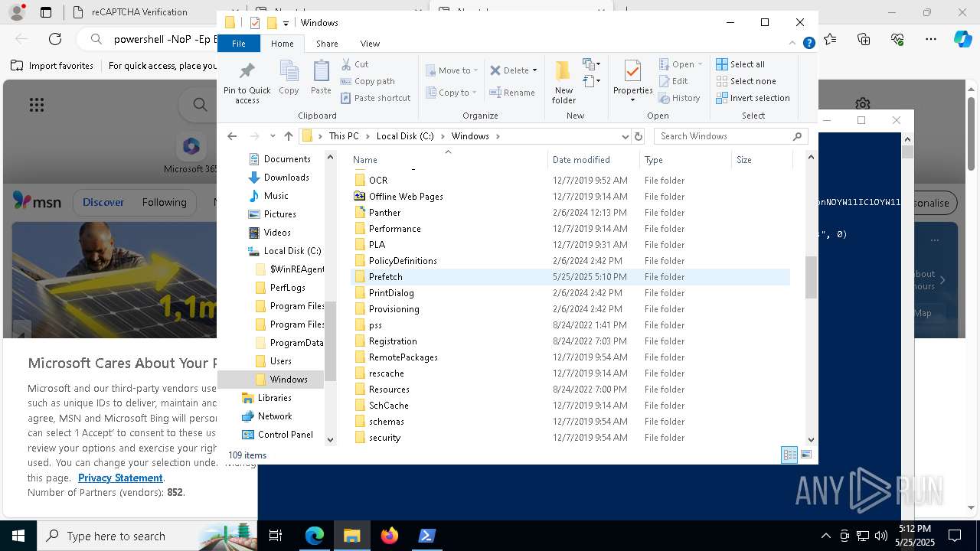
Task: Click Select all in ribbon
Action: tap(740, 64)
